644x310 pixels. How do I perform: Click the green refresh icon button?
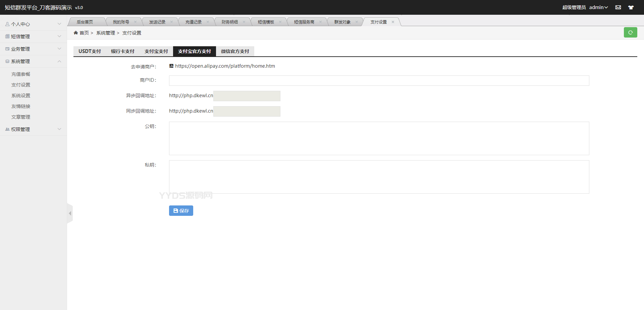click(630, 33)
